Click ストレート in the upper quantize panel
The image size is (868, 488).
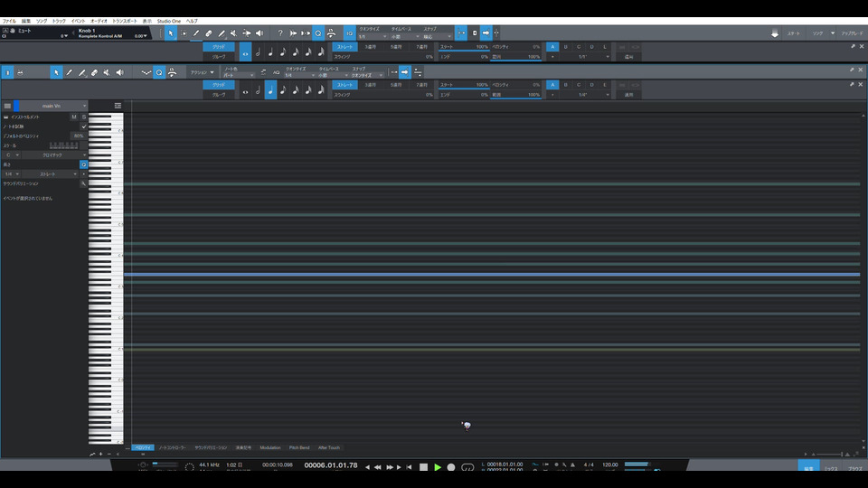click(x=344, y=47)
